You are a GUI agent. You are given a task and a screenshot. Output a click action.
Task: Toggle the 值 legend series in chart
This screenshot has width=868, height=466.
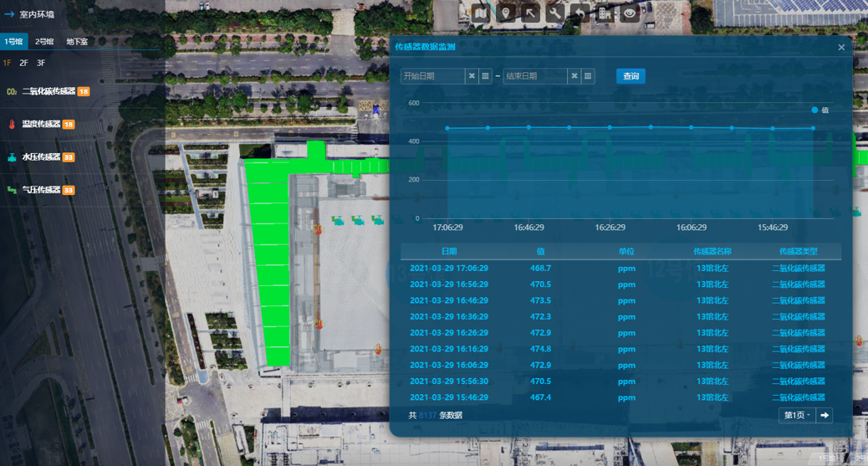[x=819, y=110]
